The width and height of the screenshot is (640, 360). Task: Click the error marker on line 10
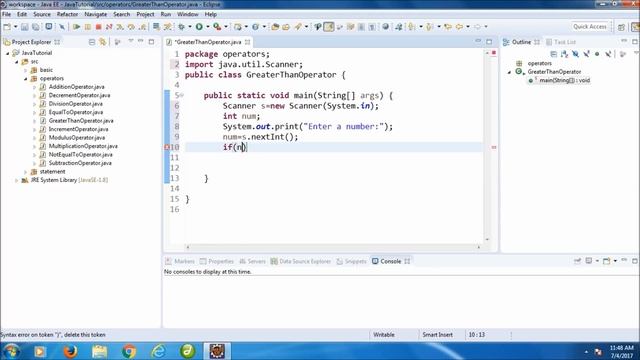[167, 147]
